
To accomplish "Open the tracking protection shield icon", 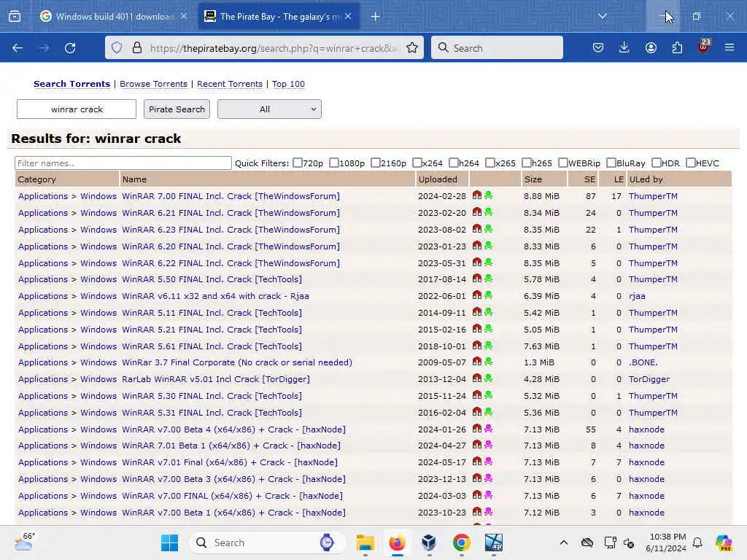I will coord(117,47).
